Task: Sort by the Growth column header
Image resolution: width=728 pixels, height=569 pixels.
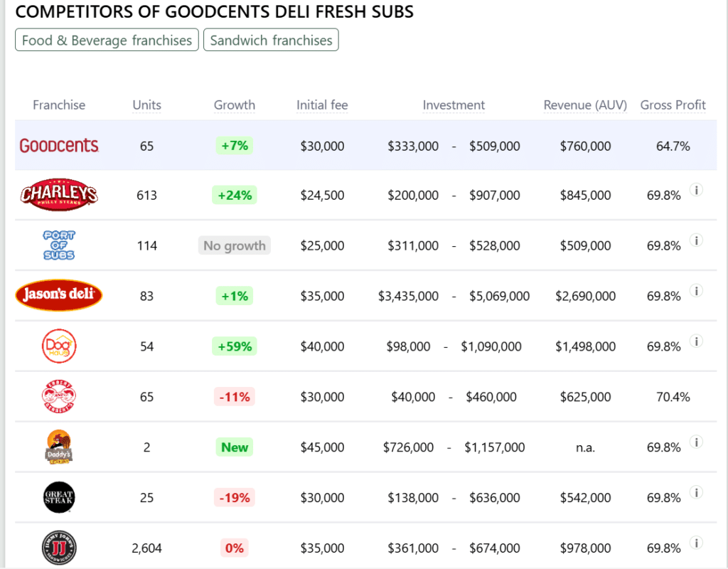Action: point(235,105)
